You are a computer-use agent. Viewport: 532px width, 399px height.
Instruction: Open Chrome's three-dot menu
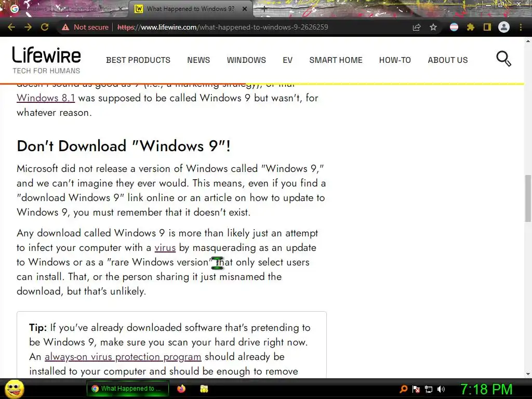pos(521,27)
